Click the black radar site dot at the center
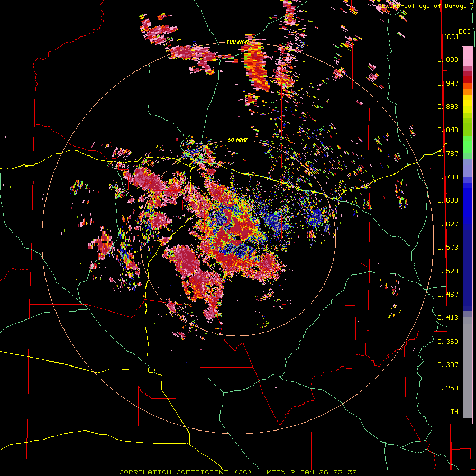 pos(237,238)
